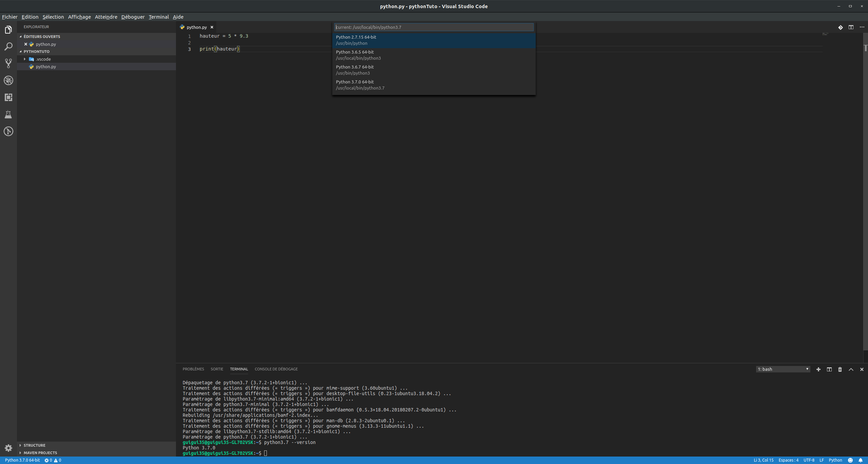Switch to the SORTIE panel tab
The width and height of the screenshot is (868, 464).
point(217,369)
